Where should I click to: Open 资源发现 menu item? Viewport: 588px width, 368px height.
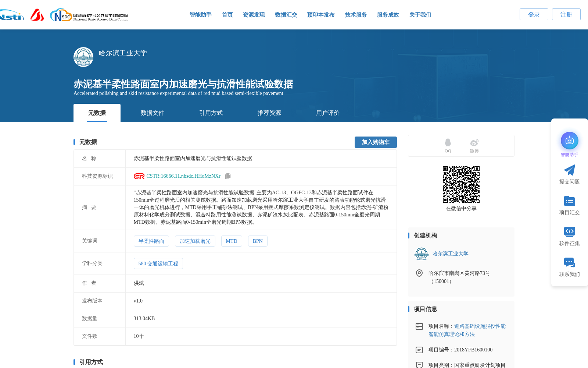pyautogui.click(x=254, y=15)
